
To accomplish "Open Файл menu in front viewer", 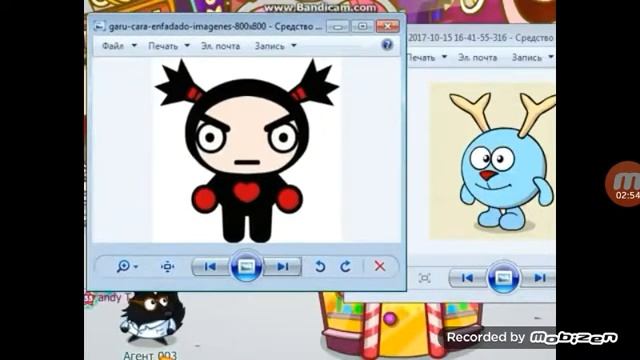I will tap(113, 46).
